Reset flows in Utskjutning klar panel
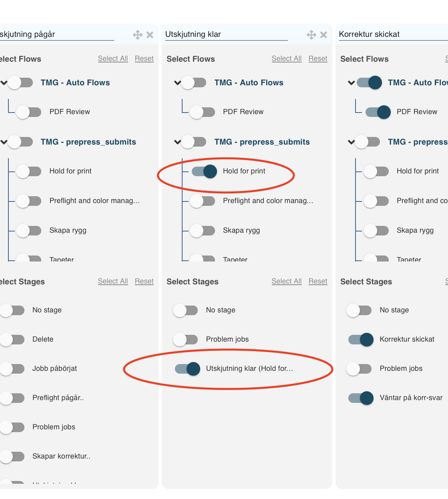 click(x=318, y=59)
